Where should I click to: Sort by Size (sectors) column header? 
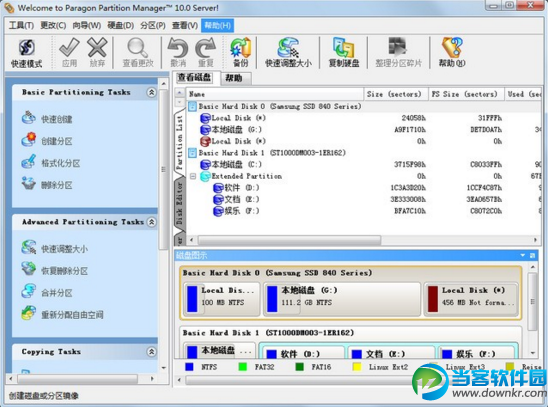click(396, 94)
